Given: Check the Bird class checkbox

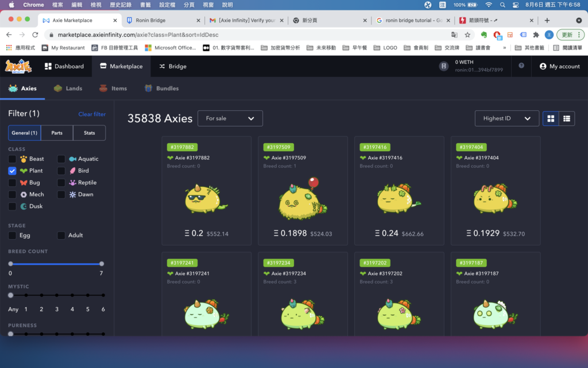Looking at the screenshot, I should pos(61,171).
